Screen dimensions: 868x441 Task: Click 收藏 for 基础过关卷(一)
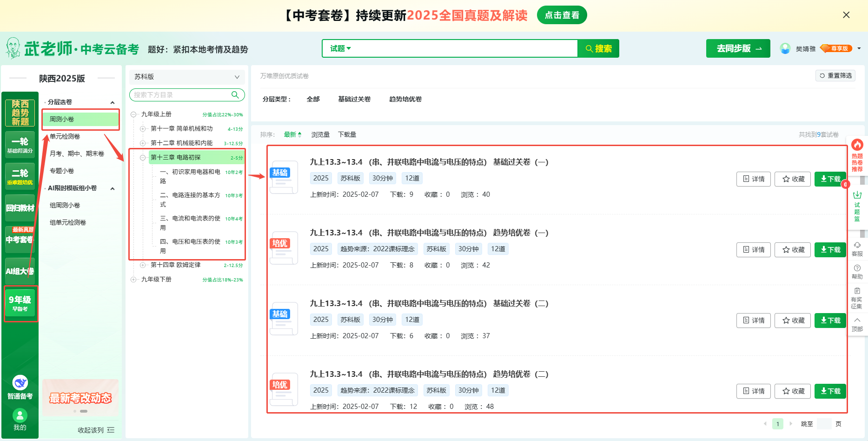[x=793, y=179]
